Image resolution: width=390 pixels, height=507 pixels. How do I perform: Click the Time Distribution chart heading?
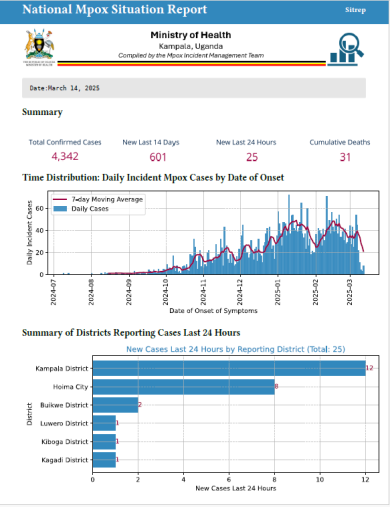pyautogui.click(x=153, y=177)
